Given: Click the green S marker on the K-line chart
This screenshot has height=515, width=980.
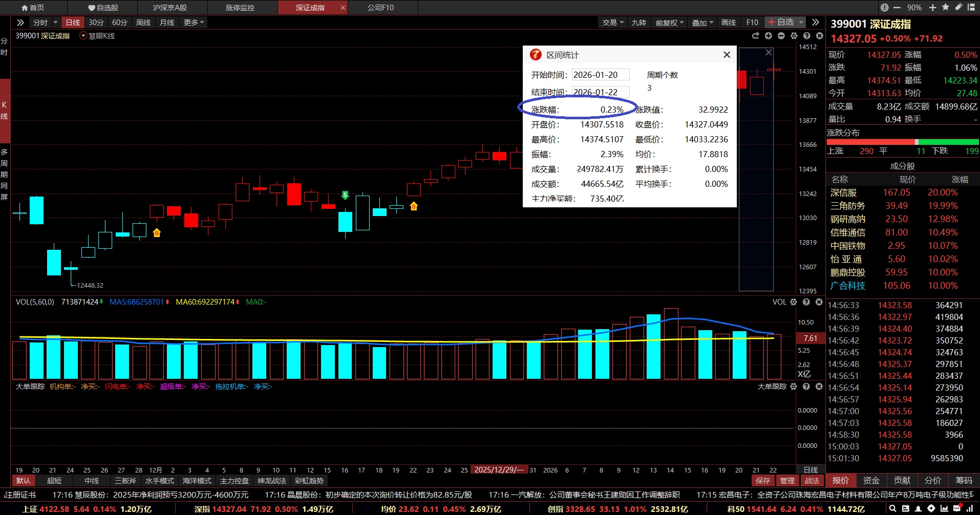Looking at the screenshot, I should (345, 195).
